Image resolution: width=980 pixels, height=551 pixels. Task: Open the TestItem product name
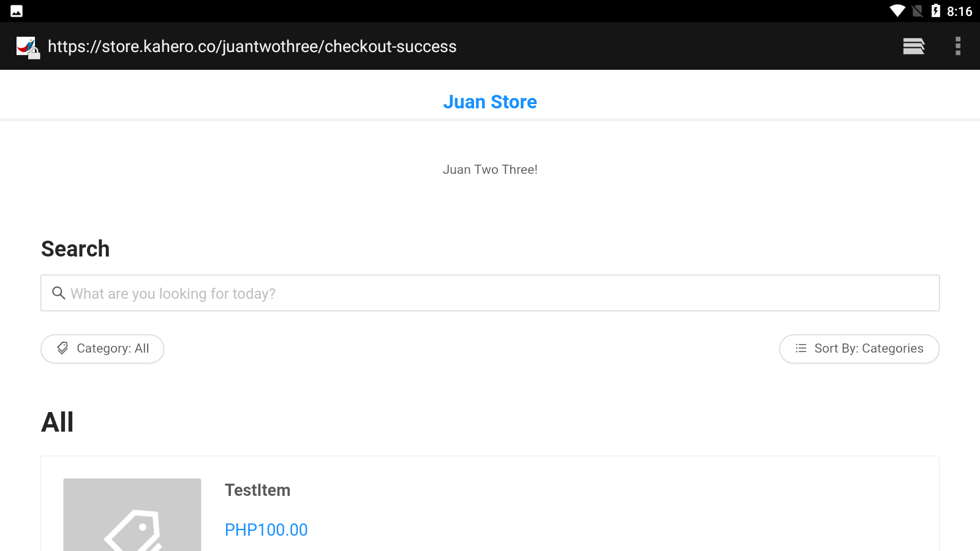point(257,490)
